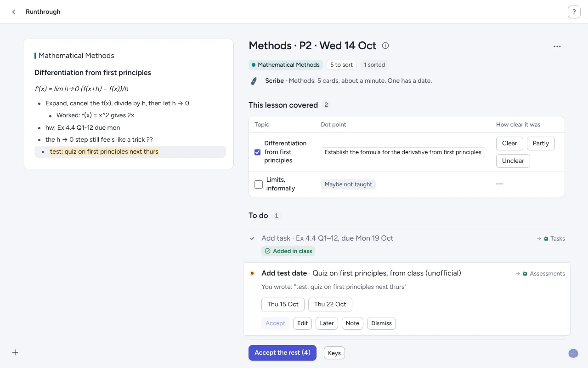This screenshot has height=368, width=588.
Task: Click the Mathematical Methods notes panel title
Action: (76, 56)
